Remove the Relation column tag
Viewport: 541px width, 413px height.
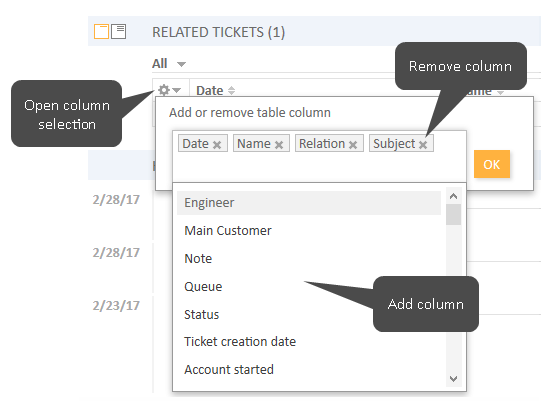pos(353,145)
